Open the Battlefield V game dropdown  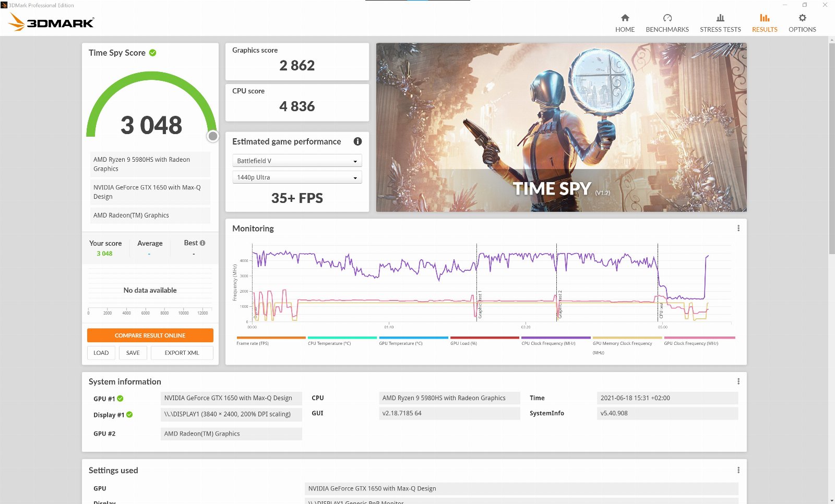click(297, 161)
